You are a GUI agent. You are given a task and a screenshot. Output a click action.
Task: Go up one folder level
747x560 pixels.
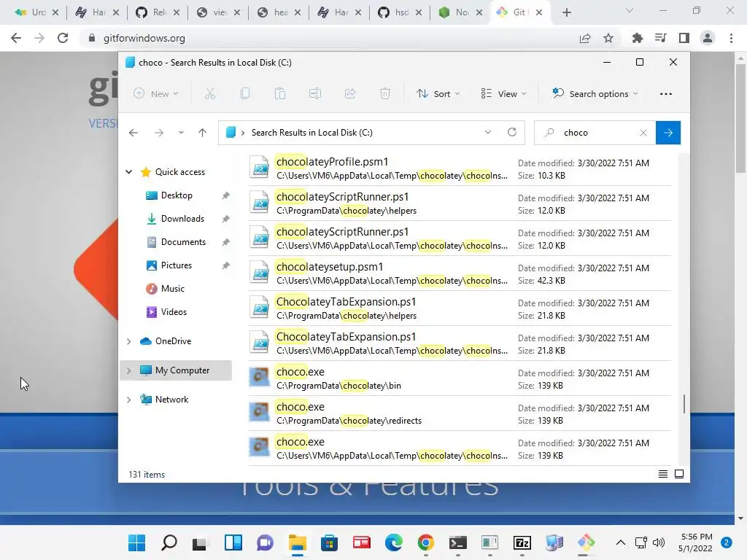coord(203,133)
